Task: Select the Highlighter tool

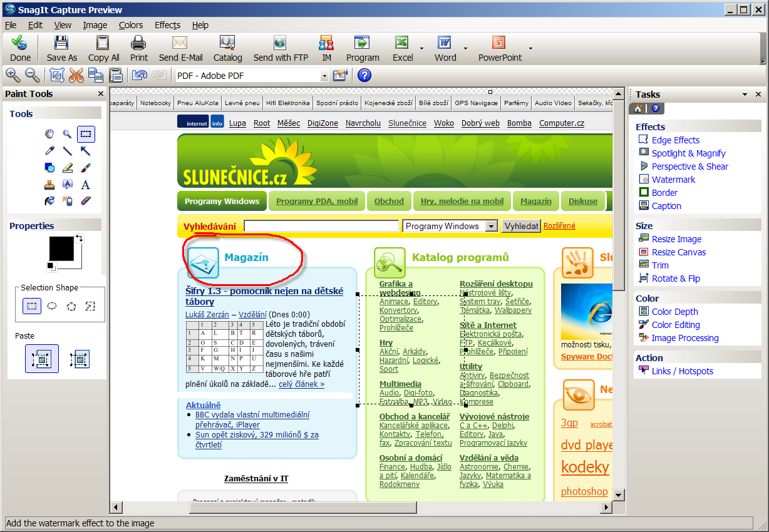Action: point(68,168)
